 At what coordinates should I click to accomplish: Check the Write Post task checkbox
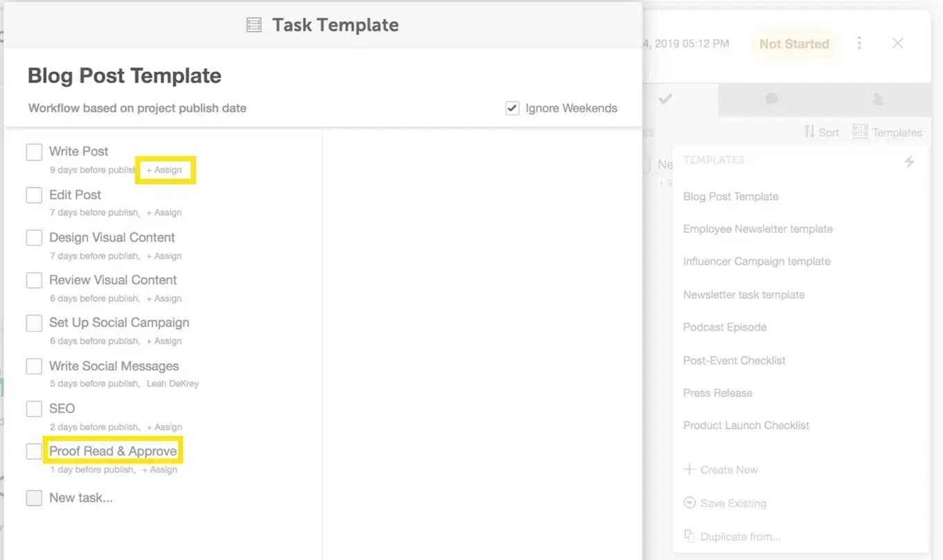click(x=34, y=152)
